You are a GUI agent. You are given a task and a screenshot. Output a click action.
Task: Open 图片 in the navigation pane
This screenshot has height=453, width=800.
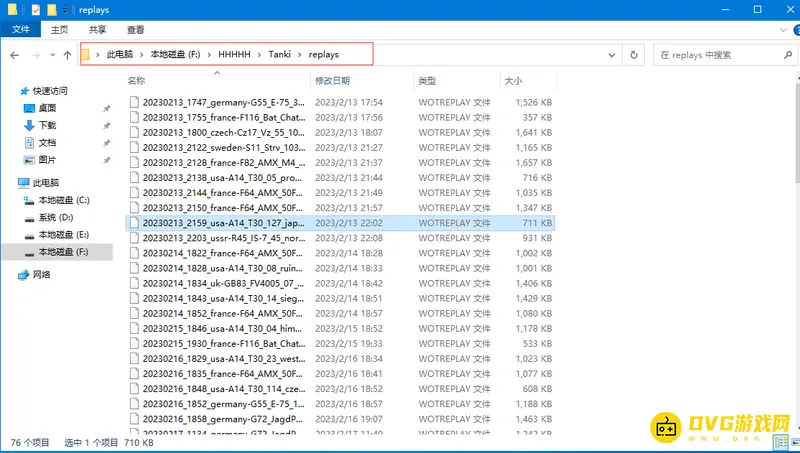47,160
